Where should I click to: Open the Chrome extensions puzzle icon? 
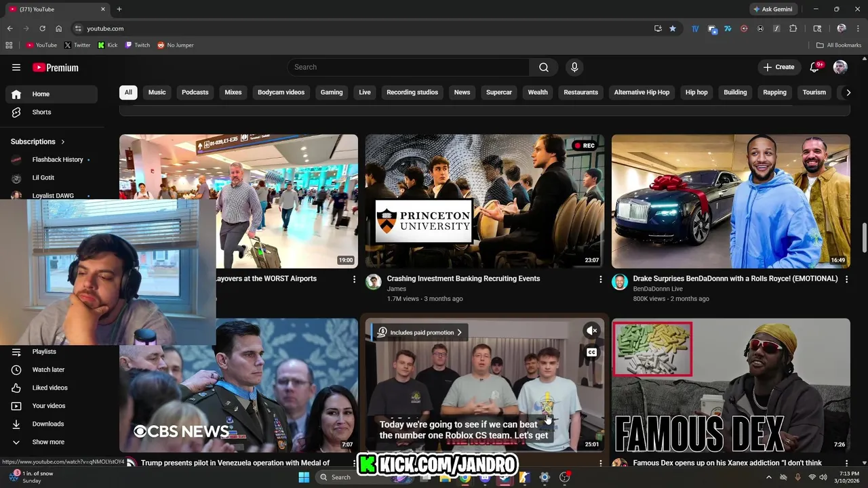point(793,28)
